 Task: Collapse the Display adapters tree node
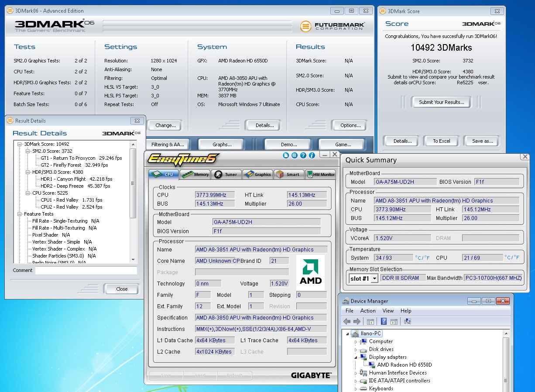356,357
